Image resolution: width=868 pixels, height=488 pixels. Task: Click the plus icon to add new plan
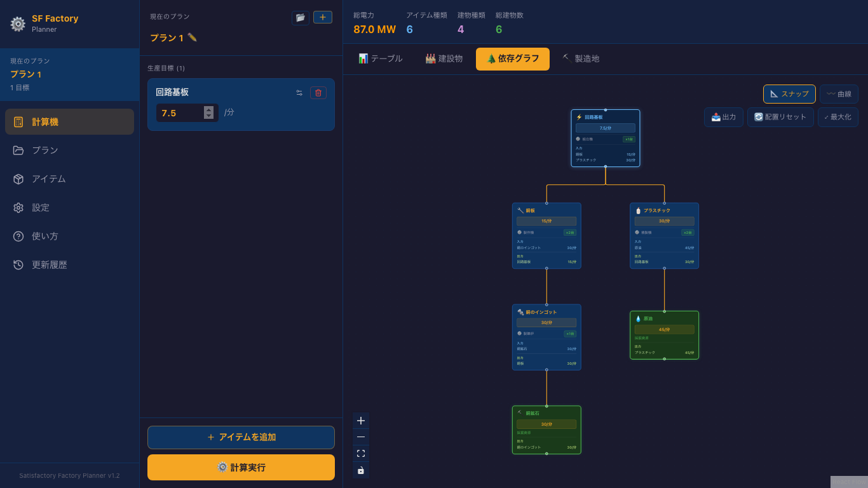point(323,18)
